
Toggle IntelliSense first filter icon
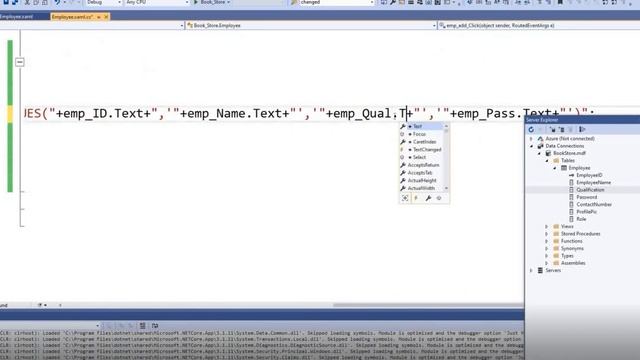[x=405, y=198]
